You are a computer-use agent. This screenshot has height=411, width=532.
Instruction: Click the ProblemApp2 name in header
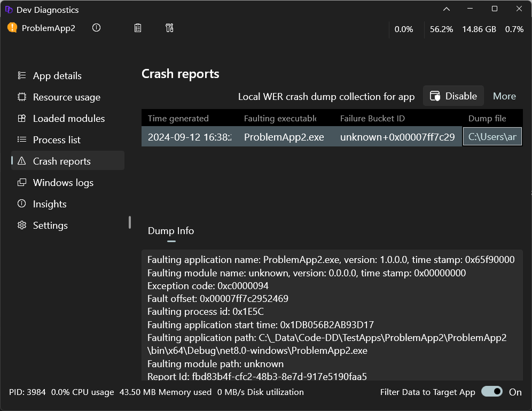pyautogui.click(x=49, y=28)
